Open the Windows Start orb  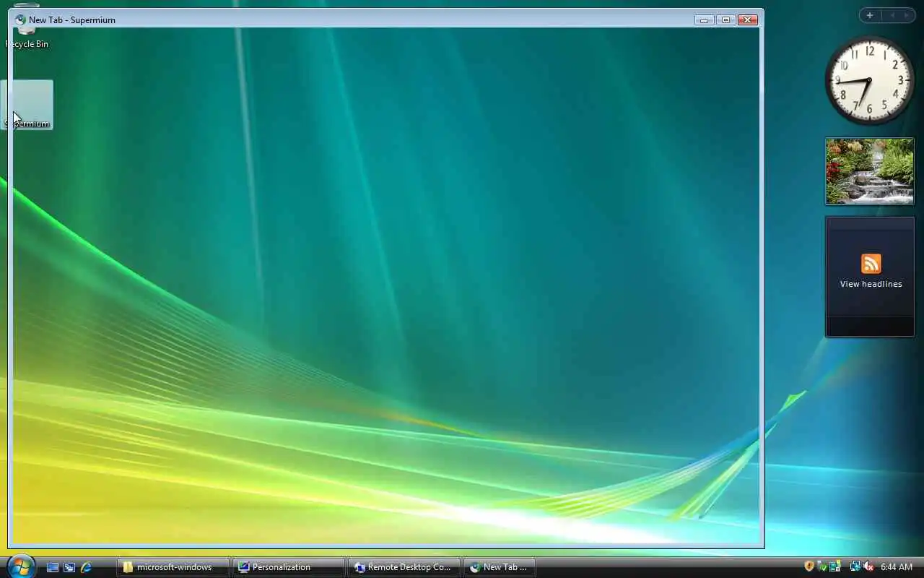[x=19, y=565]
